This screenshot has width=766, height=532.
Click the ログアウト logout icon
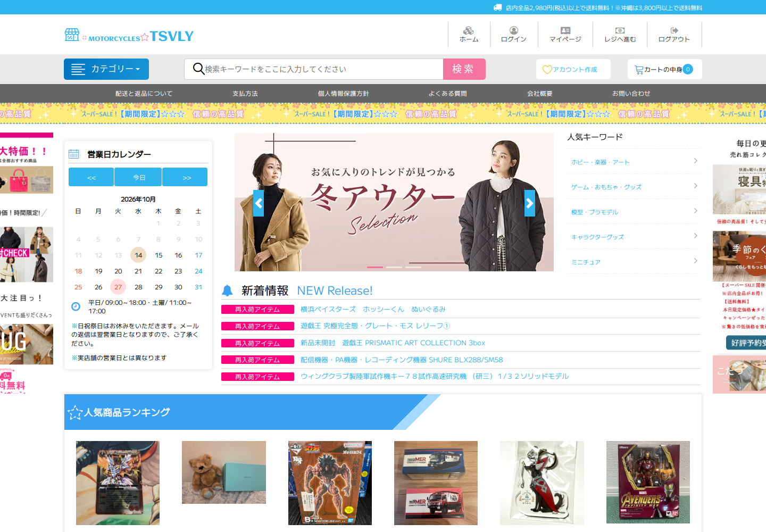[674, 30]
